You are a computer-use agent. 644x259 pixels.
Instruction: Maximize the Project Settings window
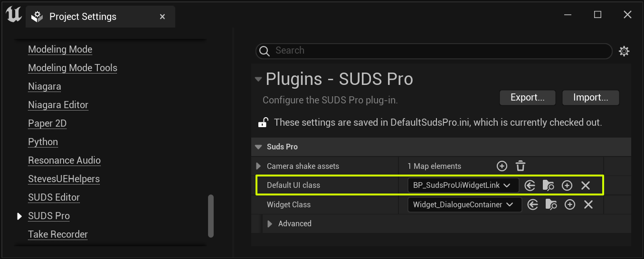click(x=597, y=15)
